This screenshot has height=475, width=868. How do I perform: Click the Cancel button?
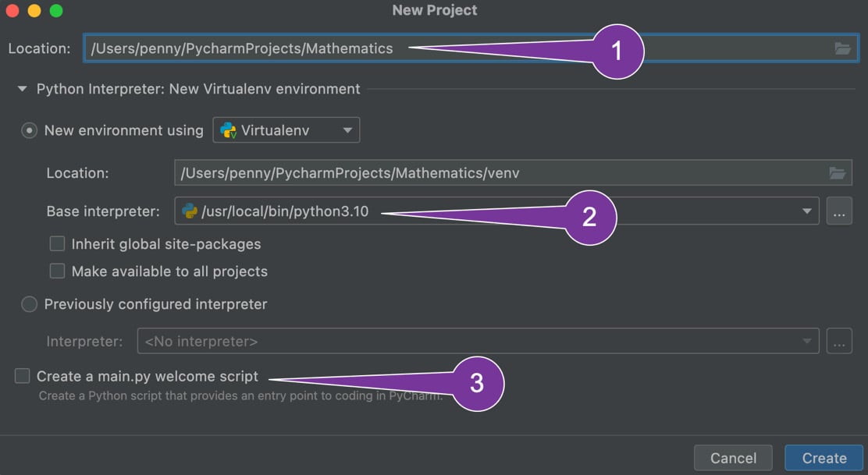click(x=733, y=458)
